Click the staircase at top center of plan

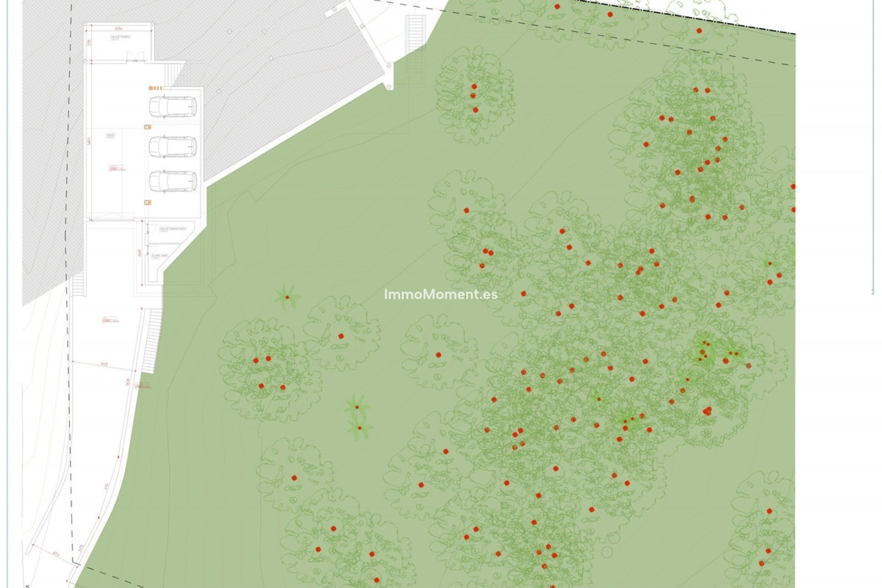[x=415, y=33]
